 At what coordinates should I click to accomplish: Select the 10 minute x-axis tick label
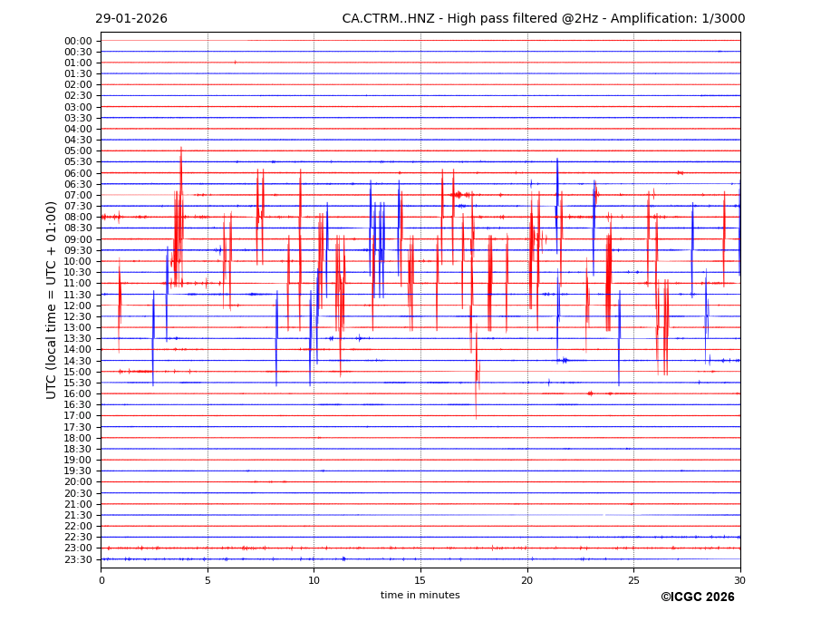[314, 580]
